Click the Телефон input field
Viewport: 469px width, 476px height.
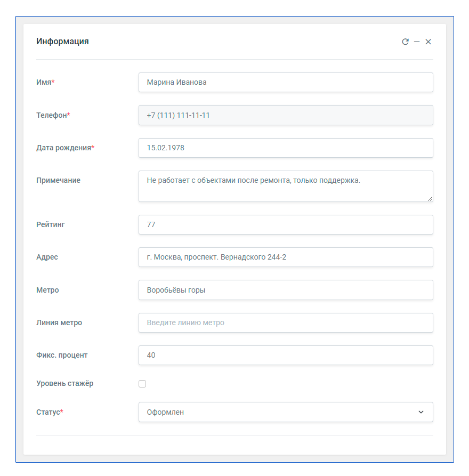pyautogui.click(x=286, y=115)
